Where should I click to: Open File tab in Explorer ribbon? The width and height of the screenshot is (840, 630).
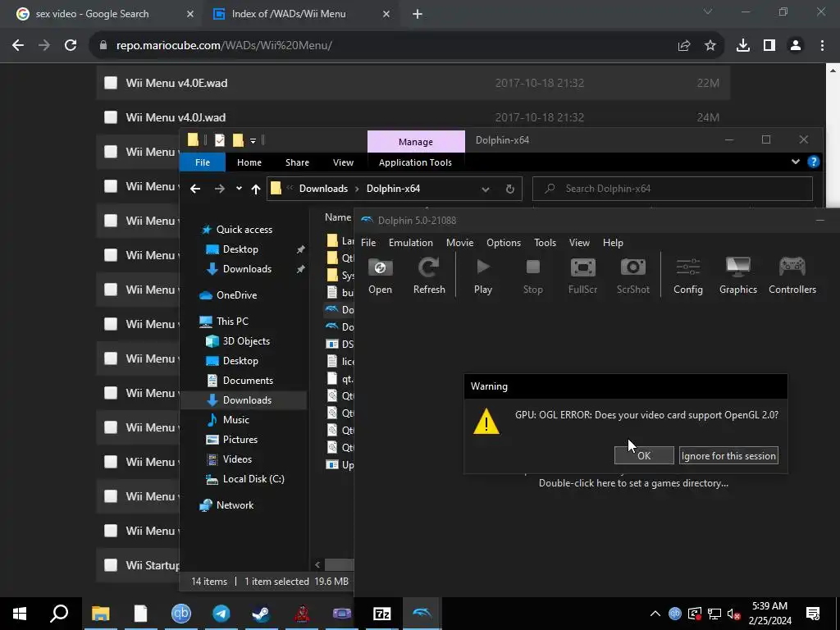click(203, 162)
